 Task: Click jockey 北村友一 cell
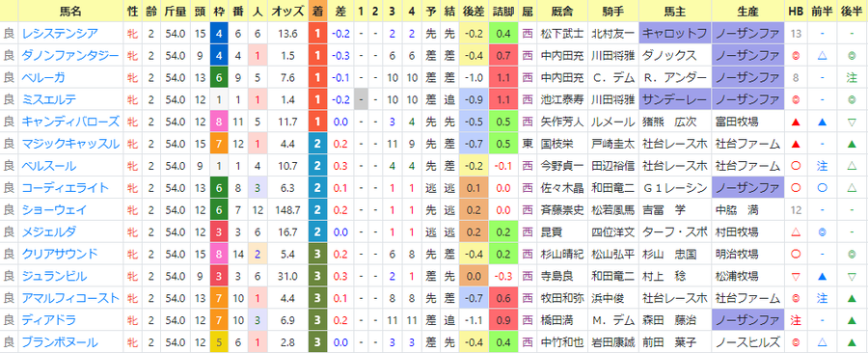[613, 34]
